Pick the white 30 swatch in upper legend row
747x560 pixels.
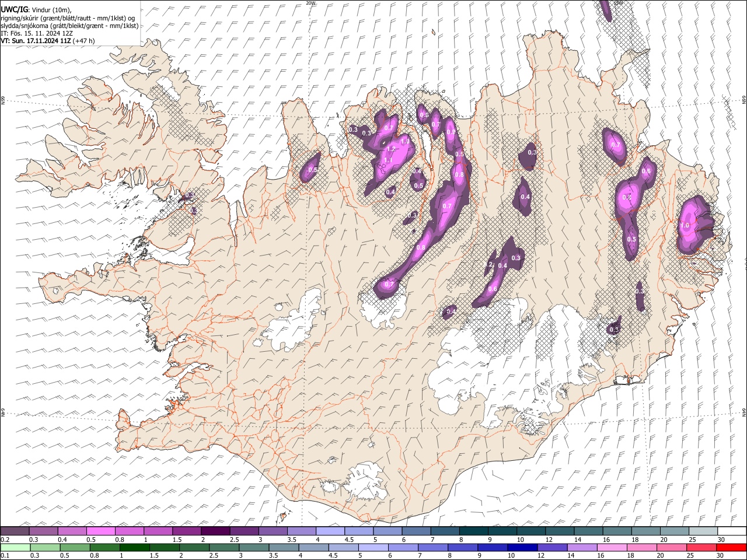pyautogui.click(x=732, y=531)
